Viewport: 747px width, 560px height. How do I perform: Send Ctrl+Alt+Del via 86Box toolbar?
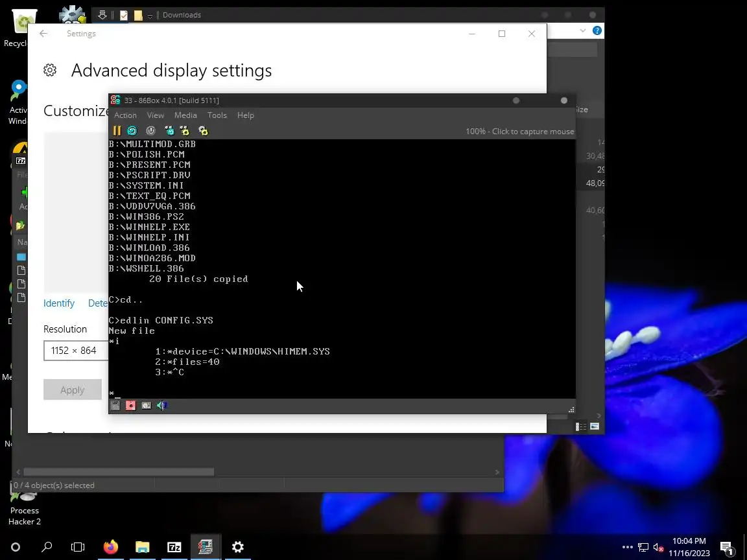pos(169,131)
